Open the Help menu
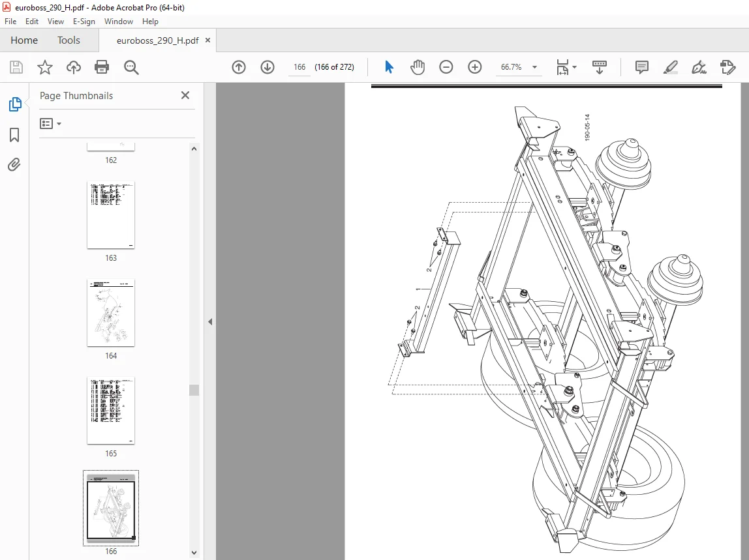This screenshot has height=560, width=749. click(150, 22)
